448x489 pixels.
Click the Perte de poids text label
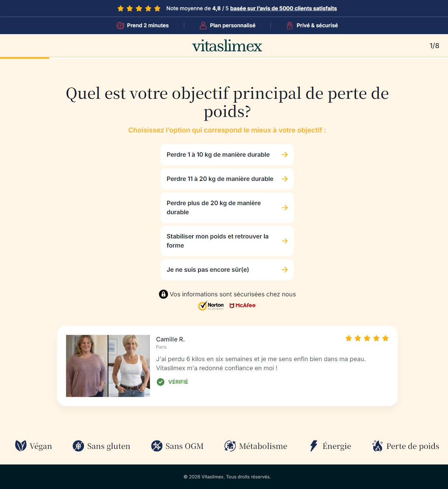click(x=413, y=446)
